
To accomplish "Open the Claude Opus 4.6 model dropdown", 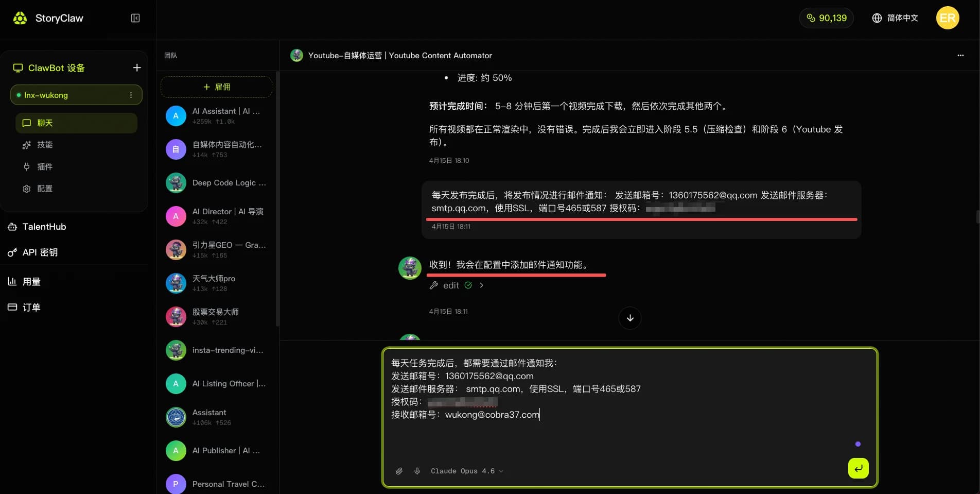I will [467, 471].
